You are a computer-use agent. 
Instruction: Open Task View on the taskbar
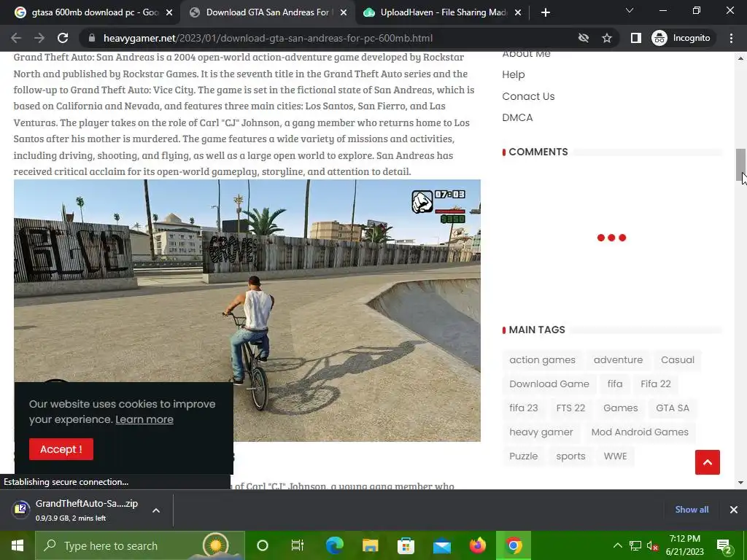coord(298,545)
